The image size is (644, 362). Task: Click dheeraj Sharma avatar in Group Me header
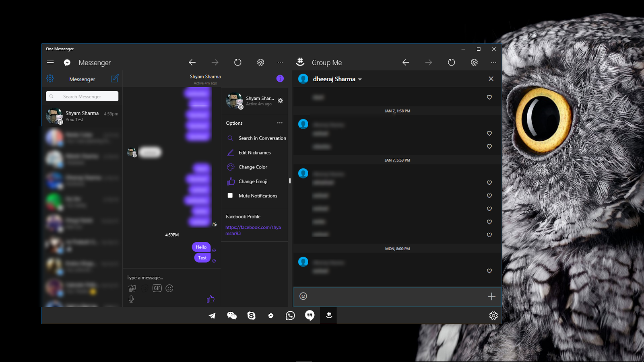click(x=303, y=79)
